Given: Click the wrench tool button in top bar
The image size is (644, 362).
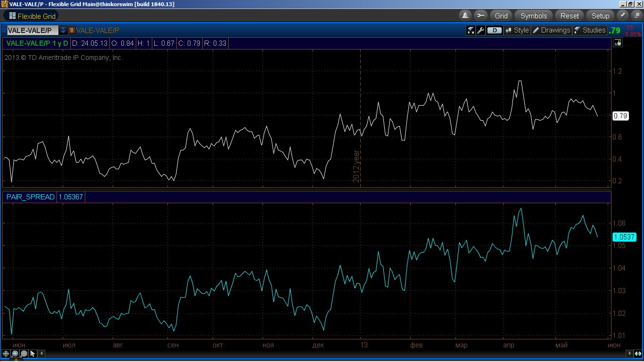Looking at the screenshot, I should [x=480, y=16].
